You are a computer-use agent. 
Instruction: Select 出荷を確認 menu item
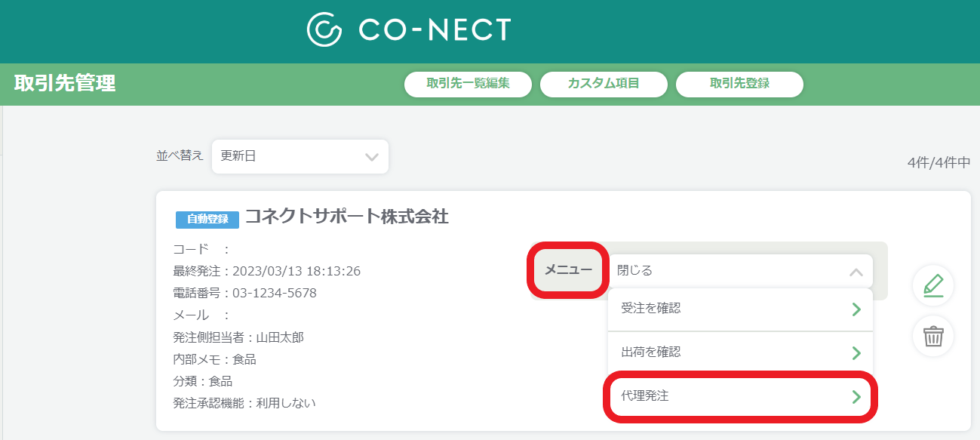pyautogui.click(x=740, y=352)
